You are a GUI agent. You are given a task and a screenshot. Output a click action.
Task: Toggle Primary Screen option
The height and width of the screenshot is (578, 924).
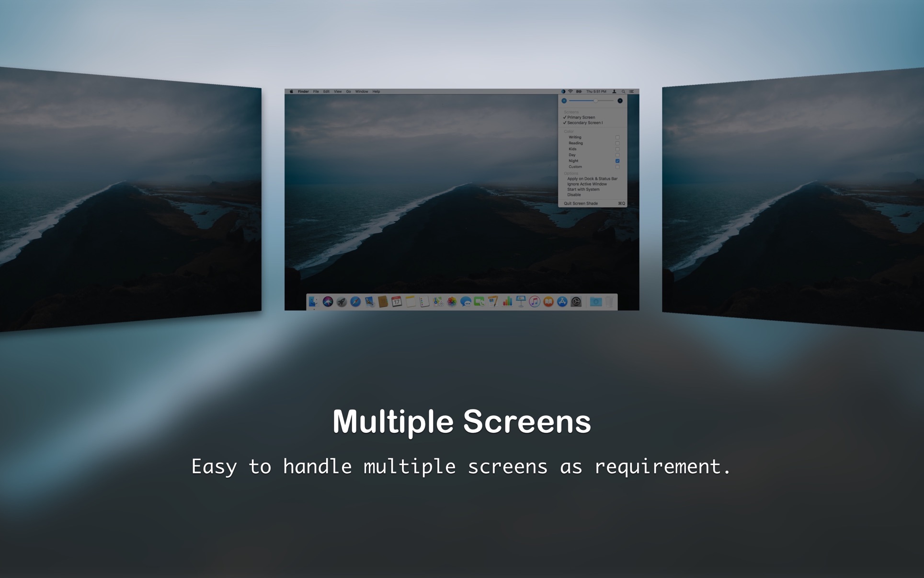tap(583, 117)
